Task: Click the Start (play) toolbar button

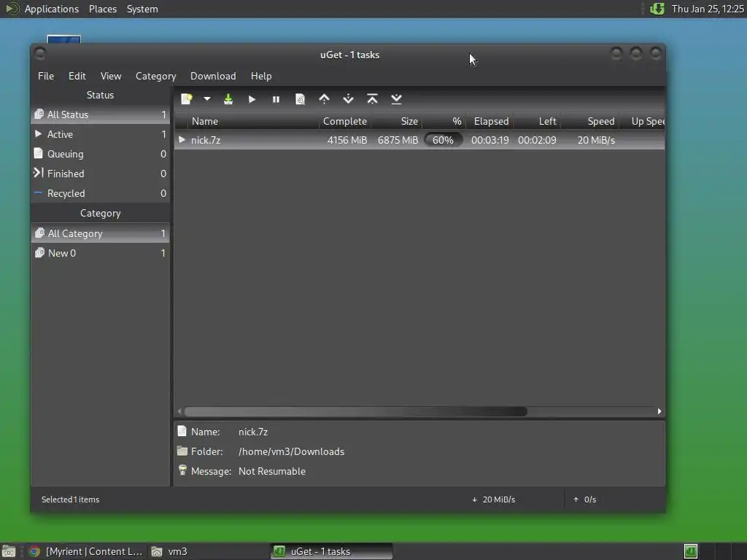Action: (x=252, y=99)
